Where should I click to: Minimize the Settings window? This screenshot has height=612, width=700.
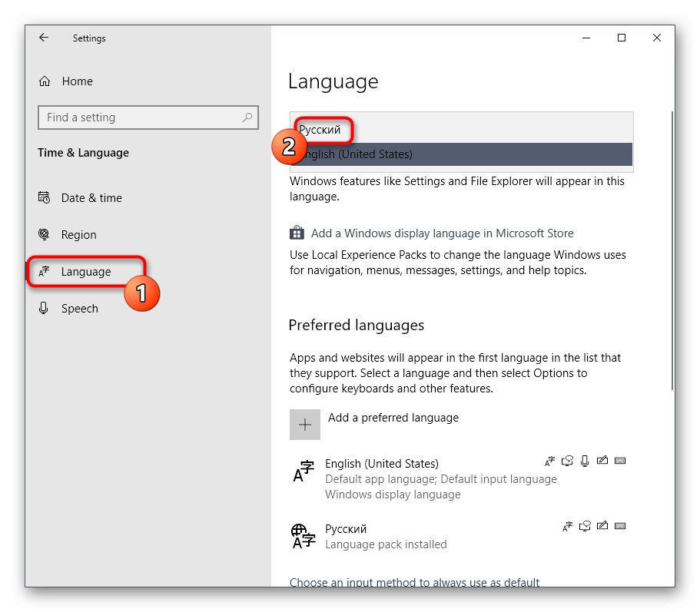586,38
